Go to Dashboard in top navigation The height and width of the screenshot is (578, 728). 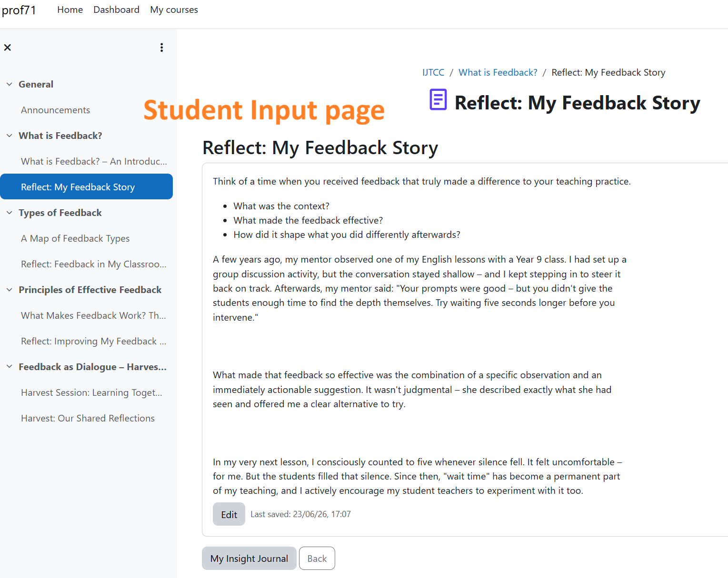[x=116, y=10]
